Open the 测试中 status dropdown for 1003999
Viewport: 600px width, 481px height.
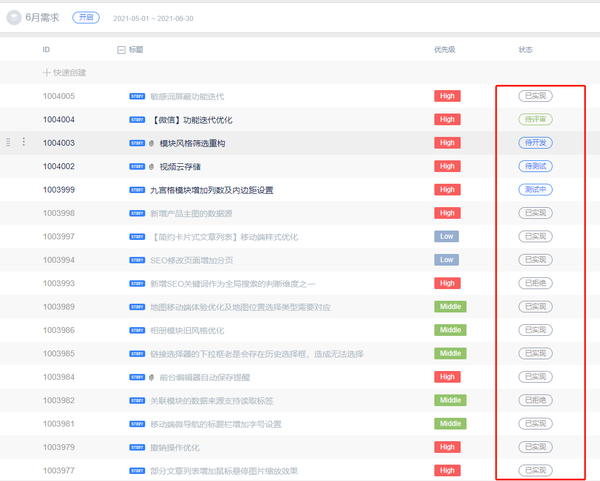536,189
